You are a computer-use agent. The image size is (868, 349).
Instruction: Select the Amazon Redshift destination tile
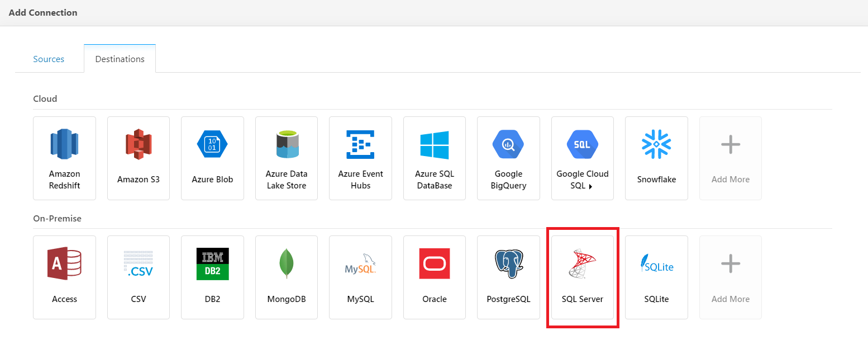coord(64,158)
